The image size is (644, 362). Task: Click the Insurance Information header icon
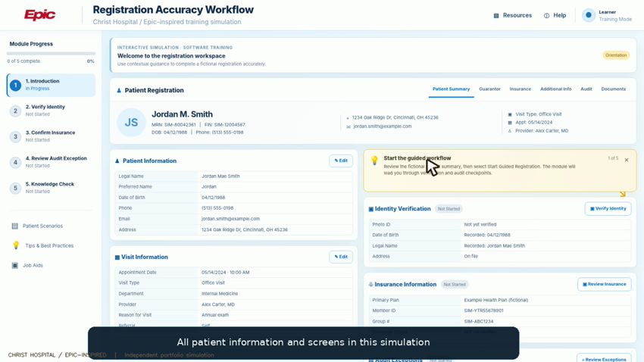click(371, 285)
